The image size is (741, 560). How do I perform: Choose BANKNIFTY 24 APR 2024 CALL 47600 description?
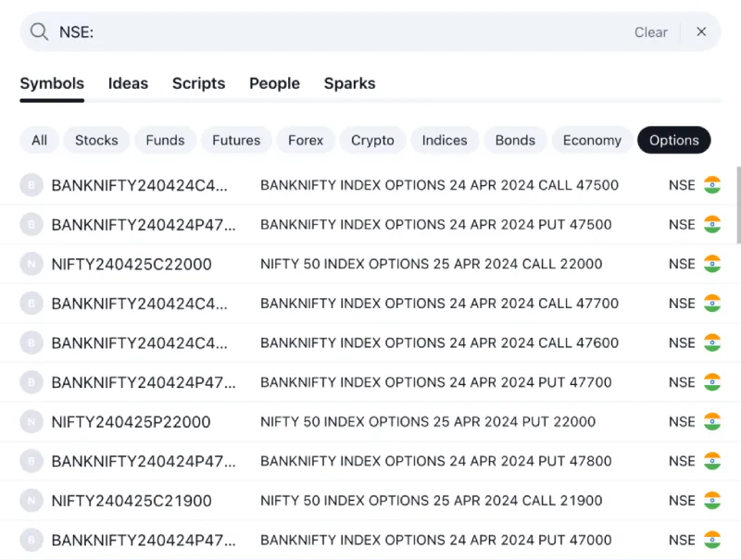point(439,342)
